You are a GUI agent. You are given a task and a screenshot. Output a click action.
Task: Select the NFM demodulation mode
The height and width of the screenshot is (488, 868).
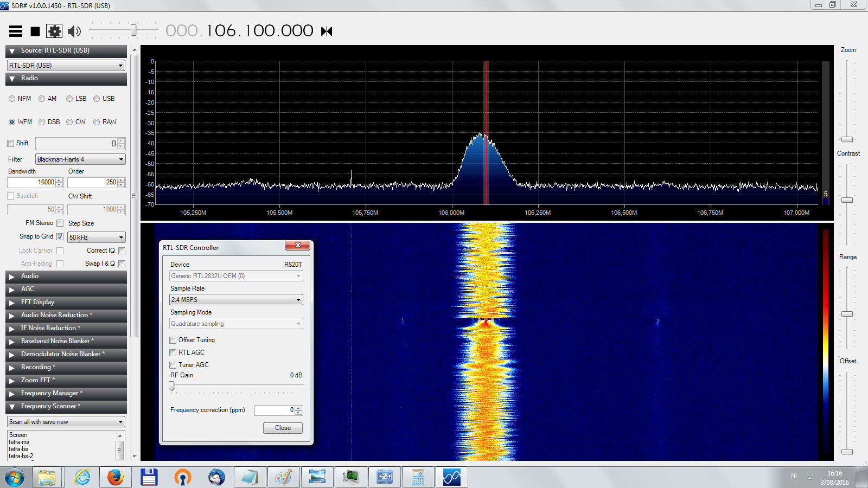12,99
